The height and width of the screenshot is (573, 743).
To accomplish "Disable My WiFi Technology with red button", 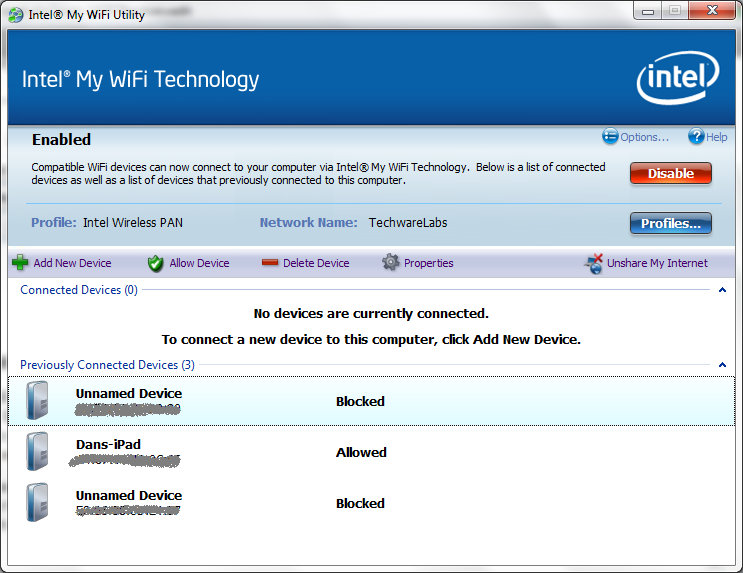I will pyautogui.click(x=671, y=173).
